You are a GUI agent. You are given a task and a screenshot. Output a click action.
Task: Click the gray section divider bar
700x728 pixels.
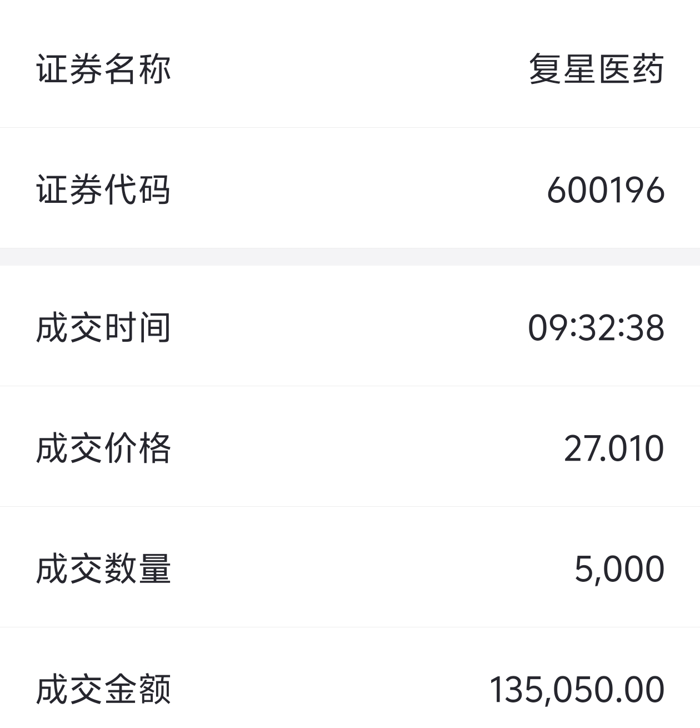click(350, 257)
